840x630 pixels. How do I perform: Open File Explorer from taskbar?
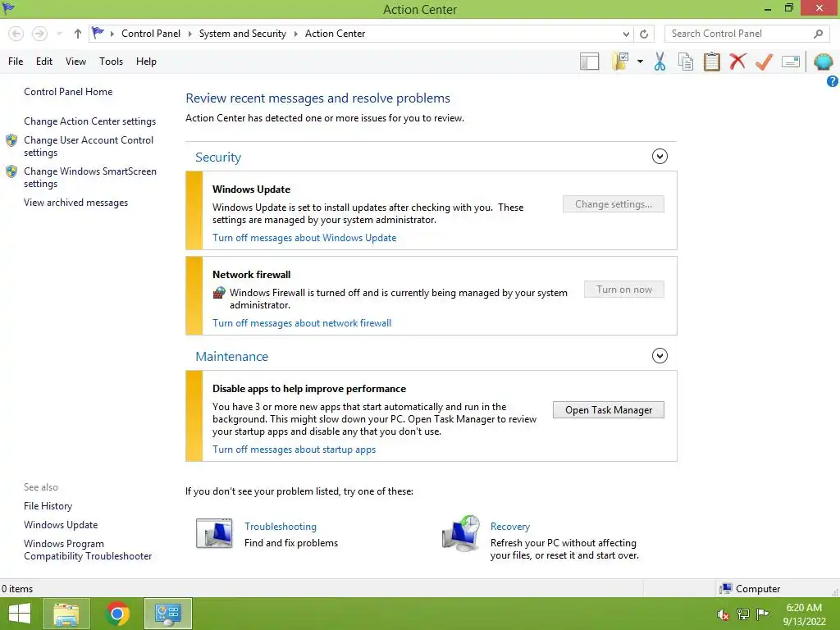coord(66,614)
